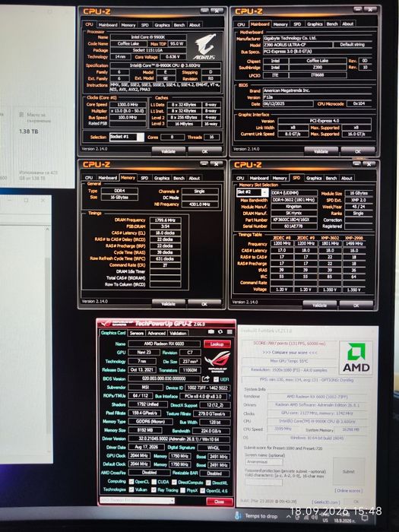Open the Online scores link
399x532 pixels.
pos(348,491)
